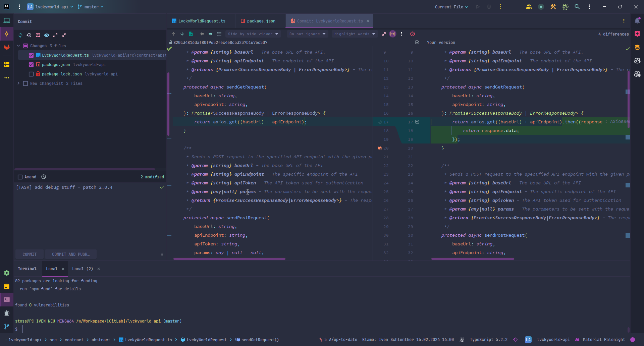Open the Git tool window icon in sidebar
The height and width of the screenshot is (346, 644).
point(7,327)
